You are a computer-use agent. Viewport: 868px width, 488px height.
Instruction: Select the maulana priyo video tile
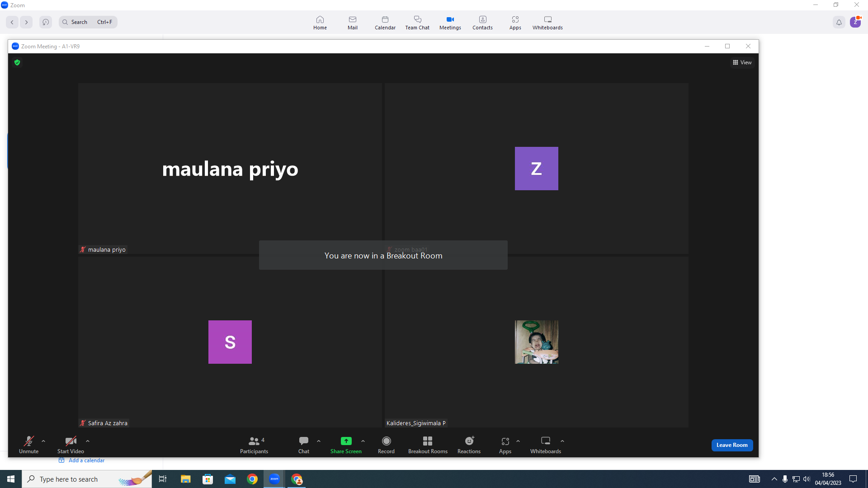click(230, 169)
